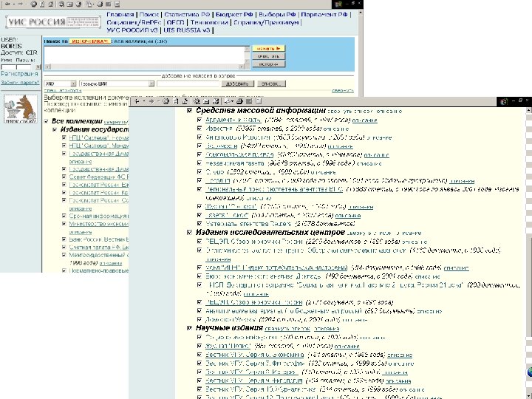Uncheck the Средства массовой информации checkbox

189,111
